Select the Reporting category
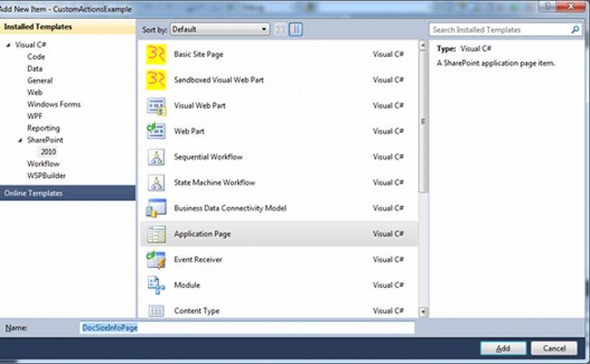The image size is (590, 364). (44, 128)
